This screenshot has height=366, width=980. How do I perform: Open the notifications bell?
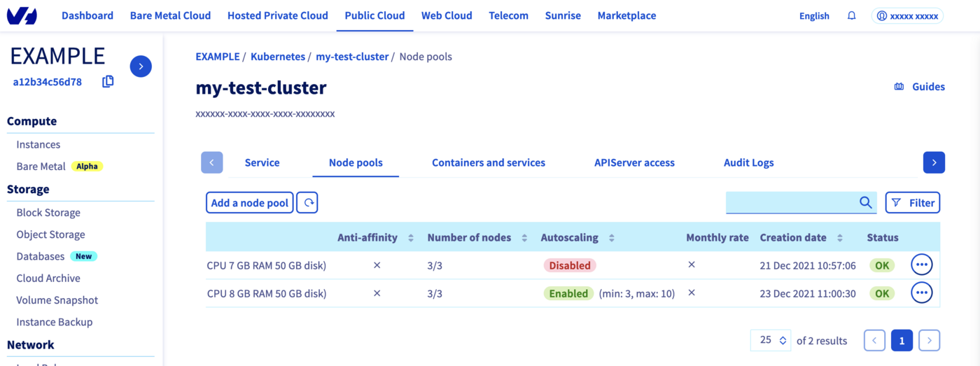tap(851, 15)
